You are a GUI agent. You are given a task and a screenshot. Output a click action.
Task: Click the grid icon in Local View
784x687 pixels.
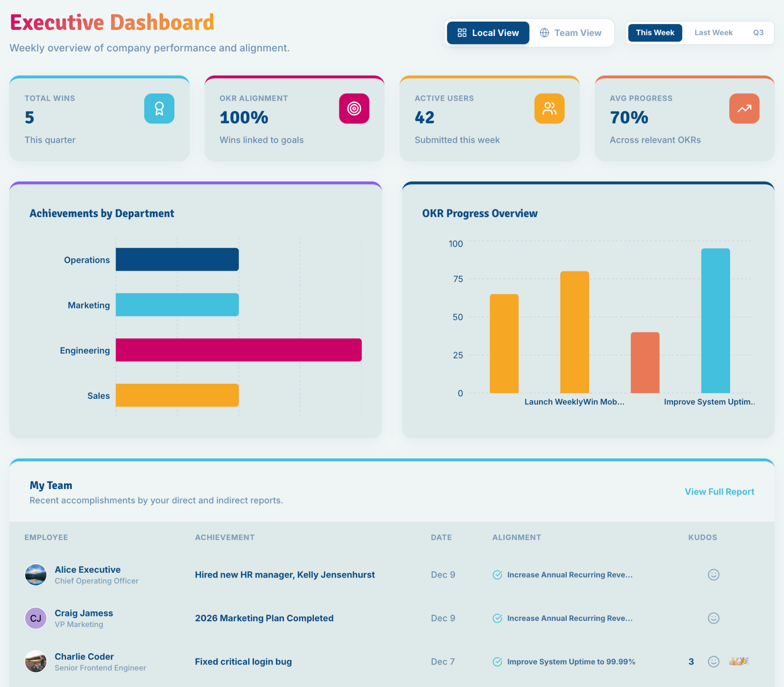click(462, 33)
